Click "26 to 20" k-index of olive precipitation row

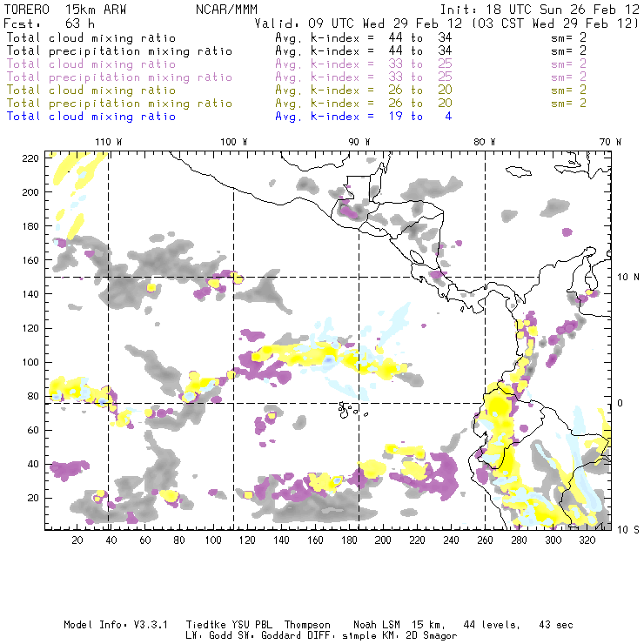pos(420,103)
